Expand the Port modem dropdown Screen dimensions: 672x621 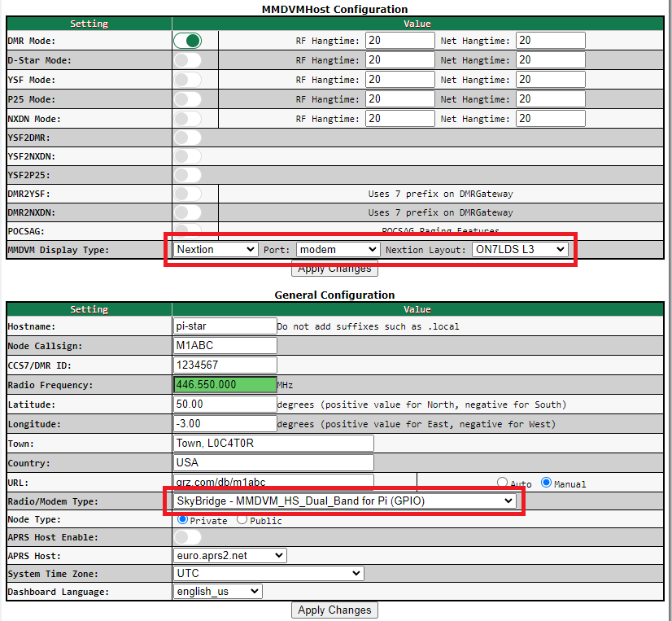click(x=338, y=249)
